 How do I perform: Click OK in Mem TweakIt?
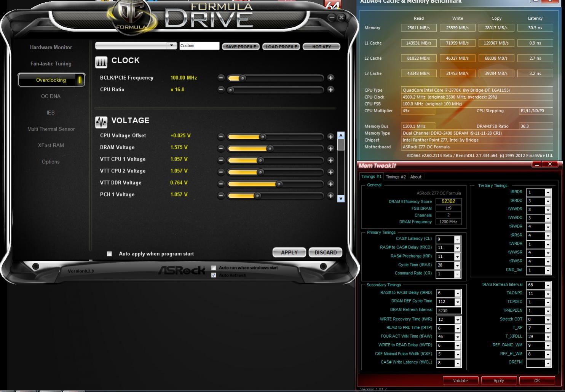tap(537, 381)
